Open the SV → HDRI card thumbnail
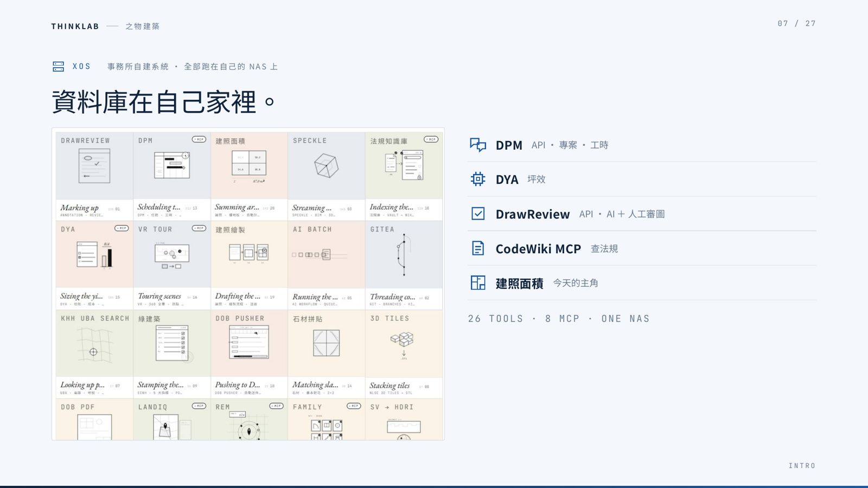 pyautogui.click(x=404, y=420)
